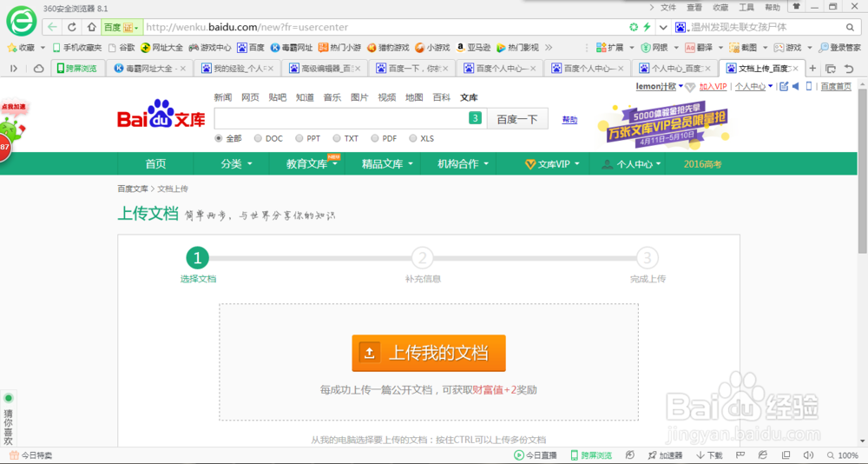The image size is (868, 464).
Task: Open the 游戏中心 bookmark
Action: [x=210, y=48]
